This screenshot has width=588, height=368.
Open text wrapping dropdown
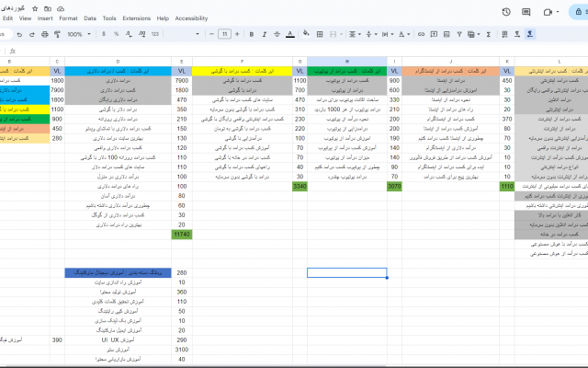[x=388, y=34]
